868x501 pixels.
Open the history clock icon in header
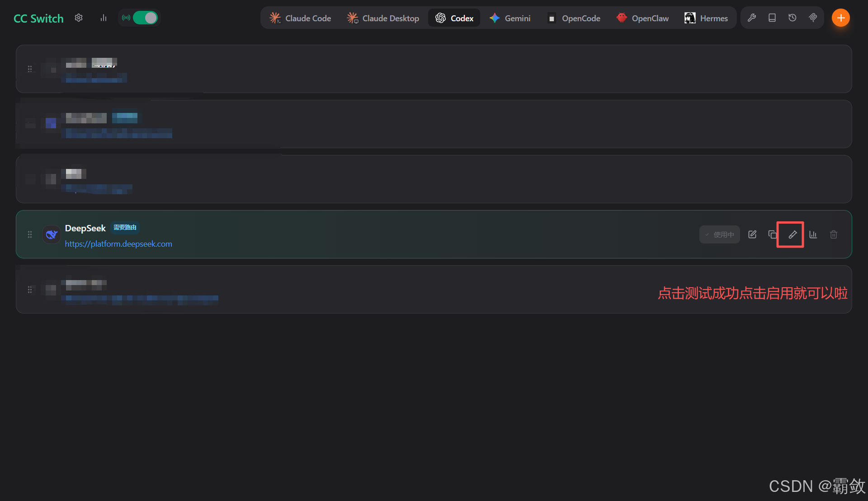coord(793,18)
